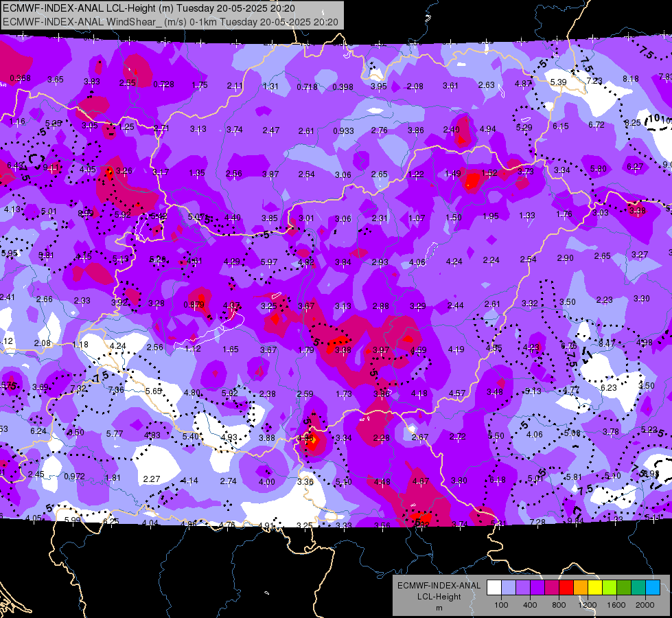The height and width of the screenshot is (618, 672).
Task: Click the wind shear value 0.718
Action: [x=307, y=87]
